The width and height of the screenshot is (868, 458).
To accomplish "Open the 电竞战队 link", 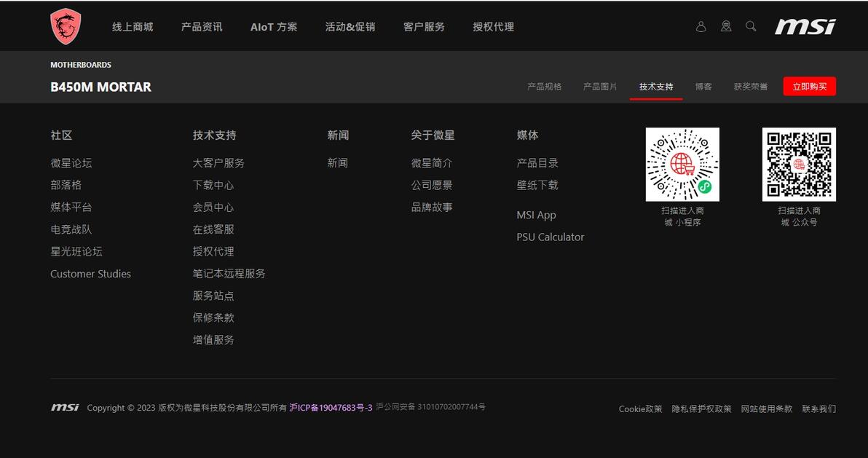I will [71, 229].
